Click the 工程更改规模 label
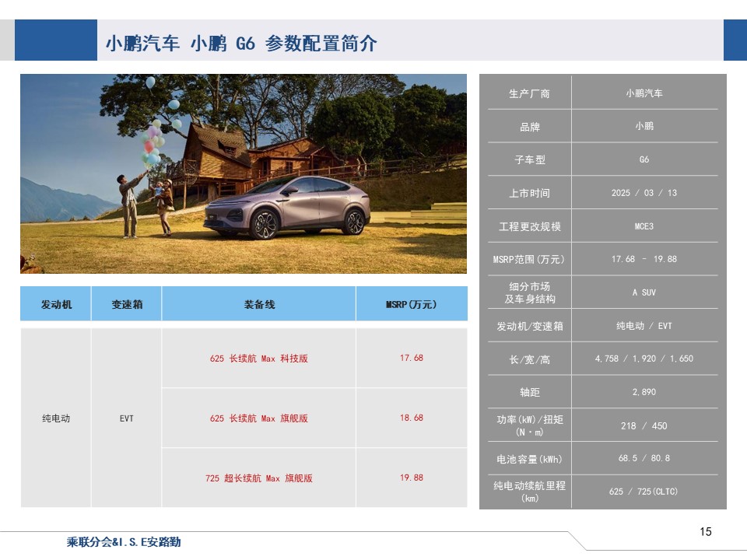This screenshot has width=747, height=560. point(529,226)
